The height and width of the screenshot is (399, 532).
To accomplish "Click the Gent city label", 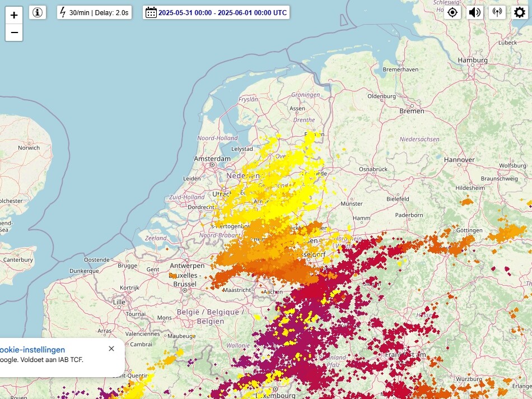I will point(153,270).
